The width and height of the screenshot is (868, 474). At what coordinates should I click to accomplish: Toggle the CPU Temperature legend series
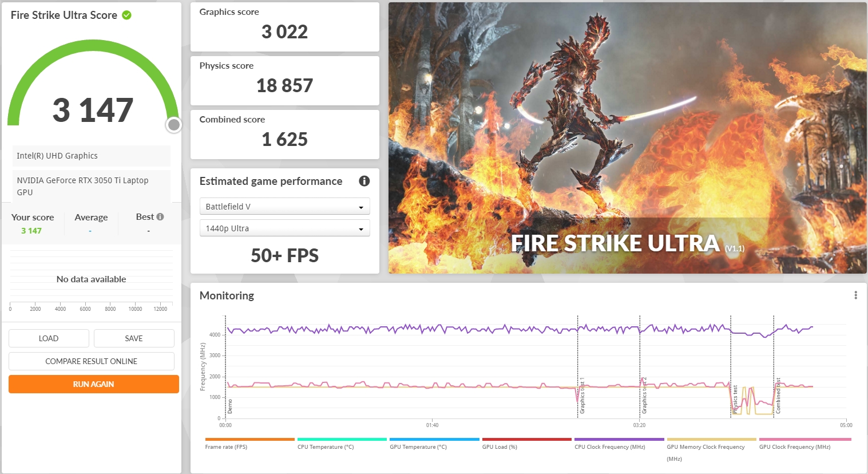point(326,447)
